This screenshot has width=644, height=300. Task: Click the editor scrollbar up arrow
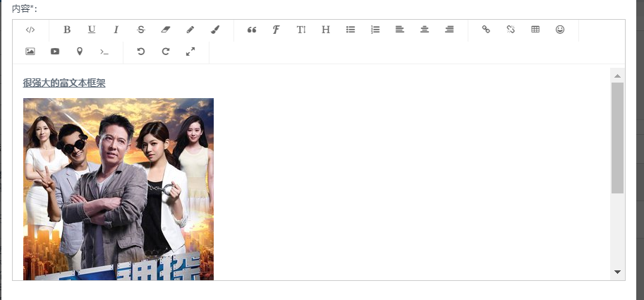(x=617, y=76)
